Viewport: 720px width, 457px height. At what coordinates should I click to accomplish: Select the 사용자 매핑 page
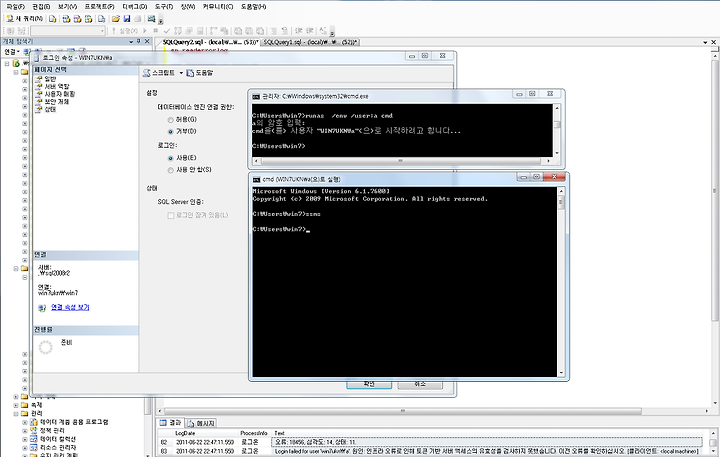pyautogui.click(x=60, y=94)
